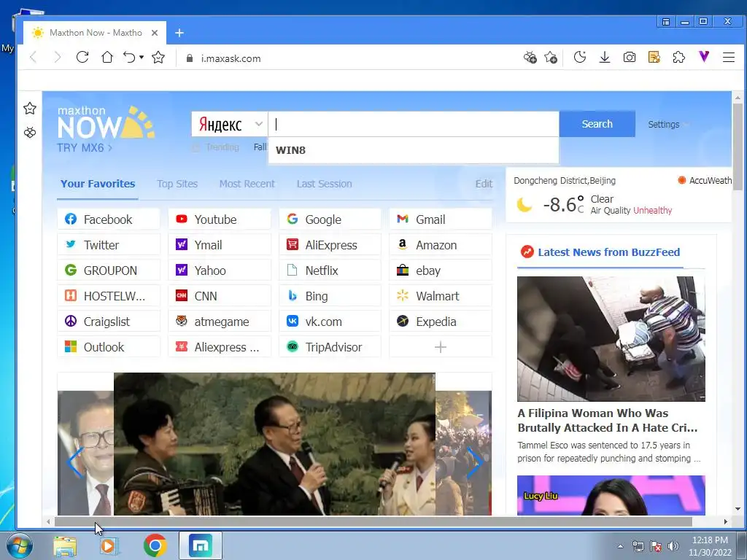Select the Maxthon Now tab
Viewport: 747px width, 560px height.
[x=95, y=33]
